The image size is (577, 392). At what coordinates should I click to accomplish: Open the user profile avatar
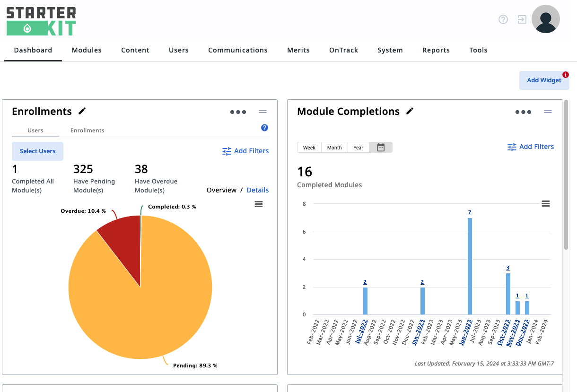pos(546,19)
